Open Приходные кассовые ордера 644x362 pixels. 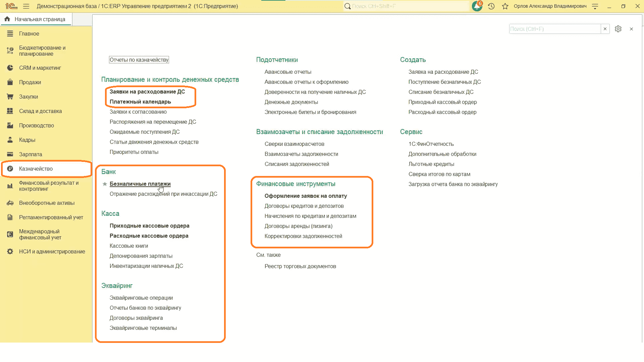coord(150,226)
